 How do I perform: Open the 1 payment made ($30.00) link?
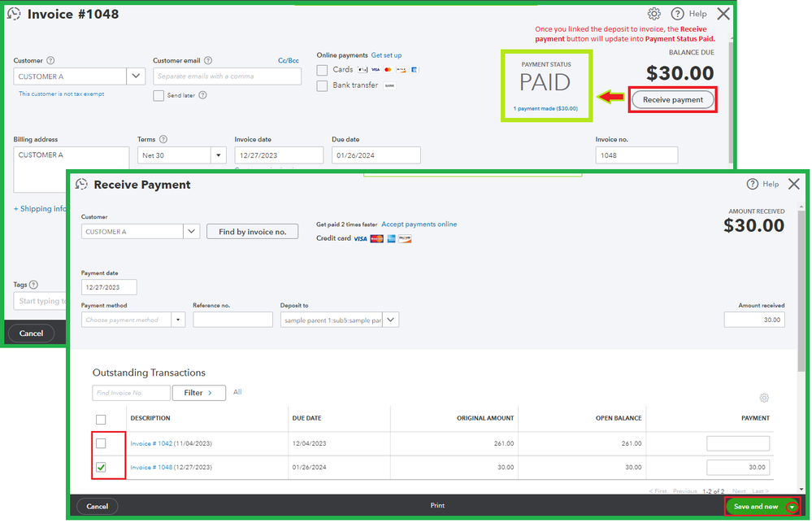coord(545,109)
